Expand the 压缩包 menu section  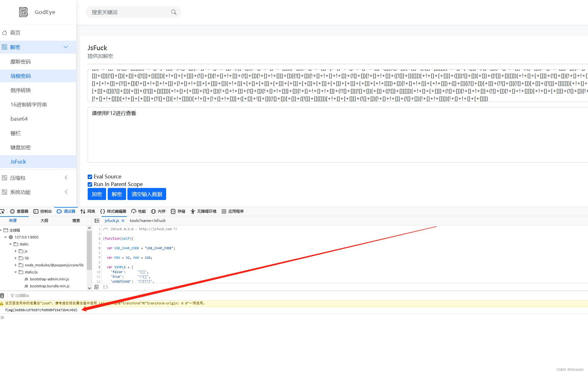[x=66, y=177]
